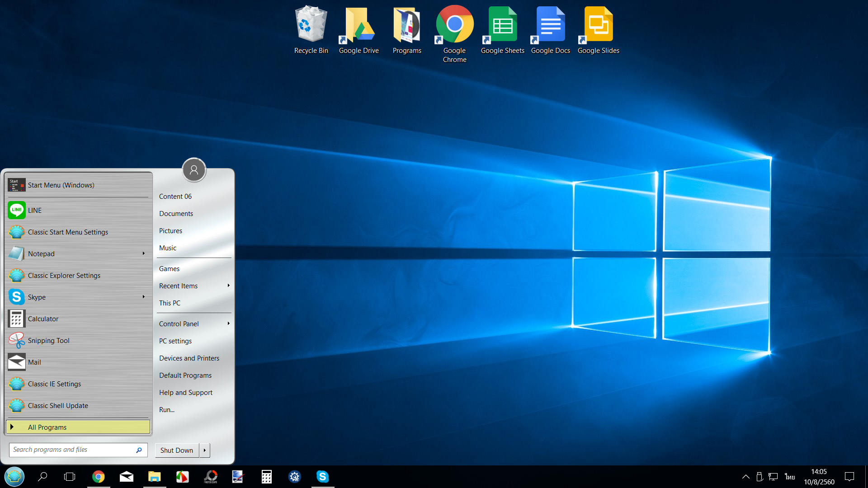
Task: Expand the Shut Down options arrow
Action: (x=205, y=450)
